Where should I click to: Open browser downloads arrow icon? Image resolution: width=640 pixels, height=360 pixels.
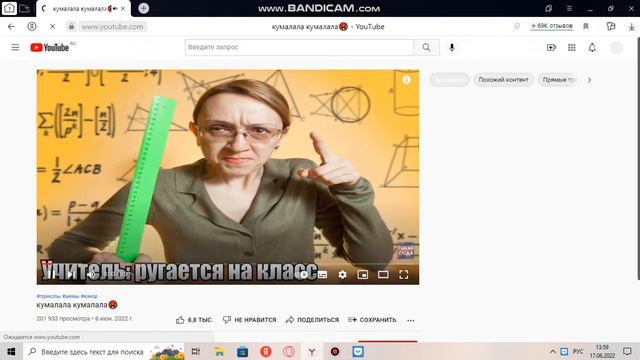[631, 27]
